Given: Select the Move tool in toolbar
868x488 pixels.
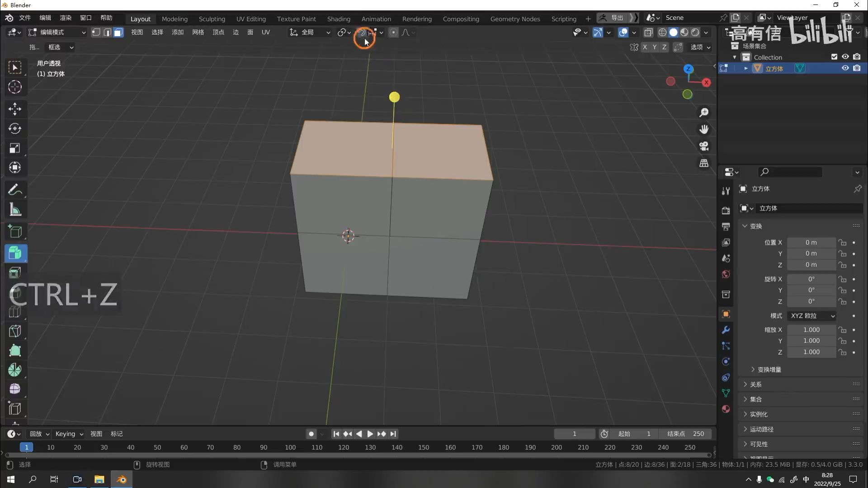Looking at the screenshot, I should pos(14,109).
